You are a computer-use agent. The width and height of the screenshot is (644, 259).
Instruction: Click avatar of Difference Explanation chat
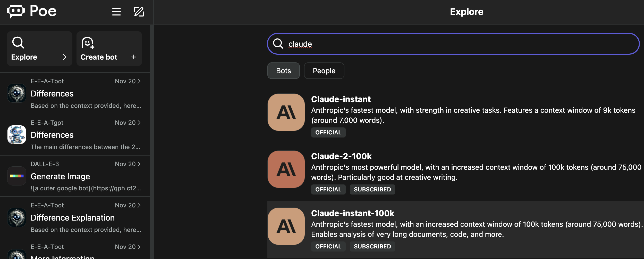point(17,217)
